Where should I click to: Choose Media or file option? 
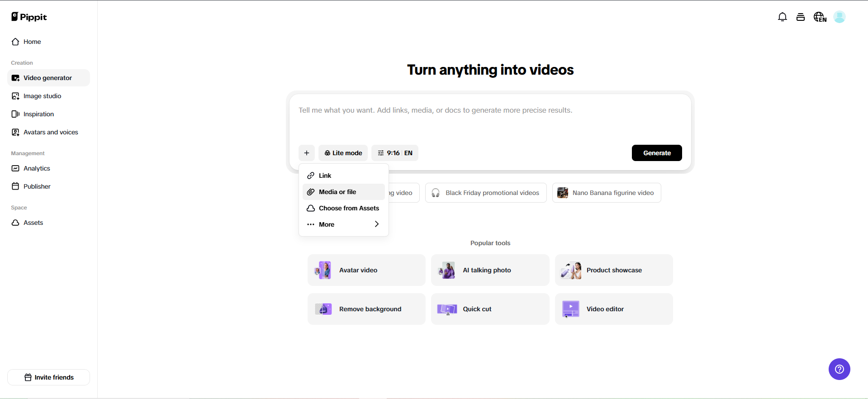[x=344, y=192]
